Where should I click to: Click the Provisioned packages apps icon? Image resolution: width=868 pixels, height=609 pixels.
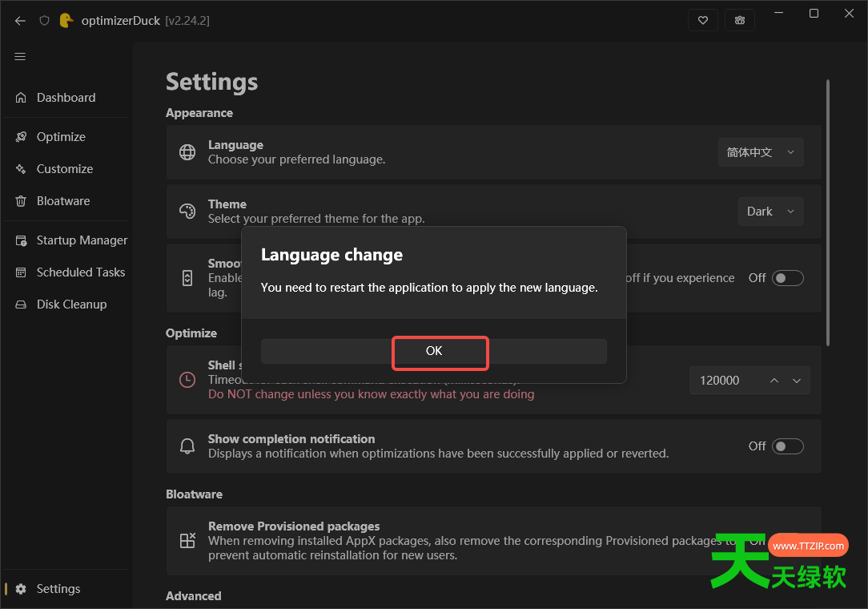tap(187, 540)
